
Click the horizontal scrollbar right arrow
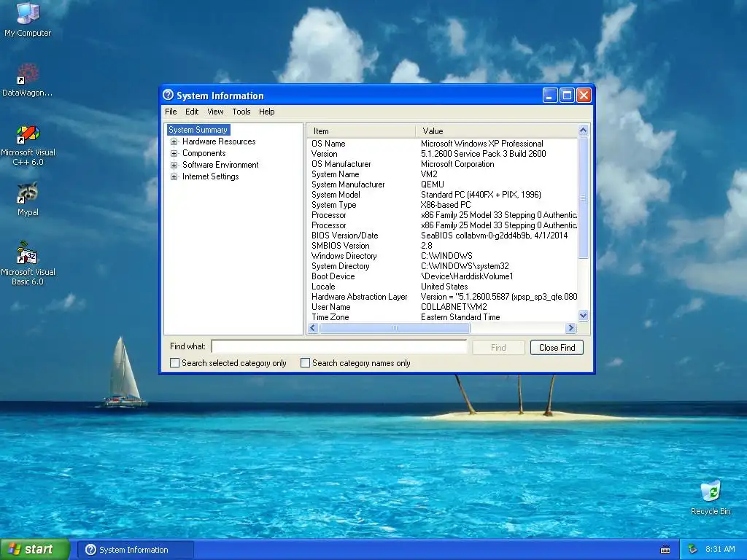point(570,327)
